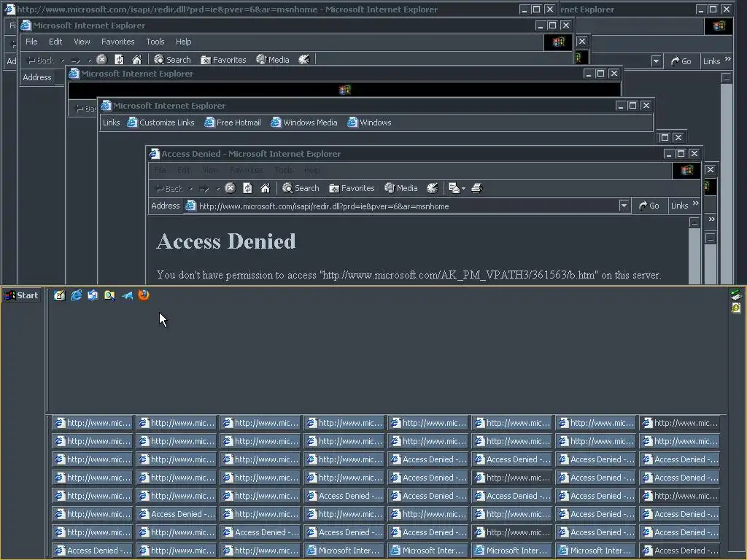Click page icon in Access Denied address bar
The height and width of the screenshot is (560, 747).
(x=190, y=206)
